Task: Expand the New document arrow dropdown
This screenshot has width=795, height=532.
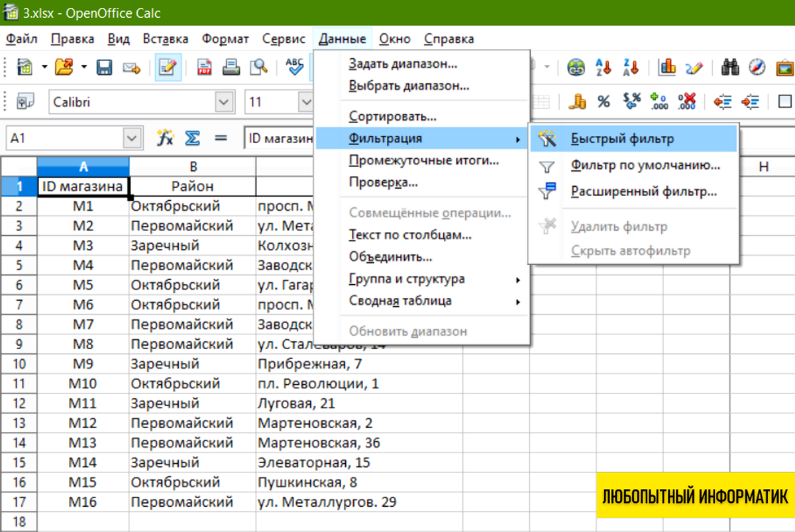Action: (x=44, y=67)
